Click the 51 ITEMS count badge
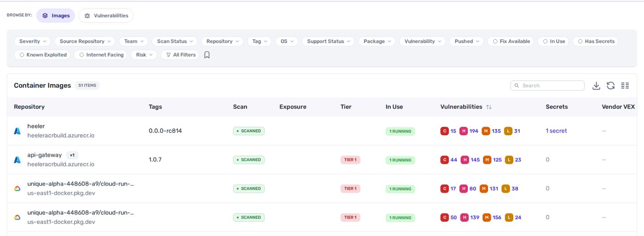 [x=87, y=86]
